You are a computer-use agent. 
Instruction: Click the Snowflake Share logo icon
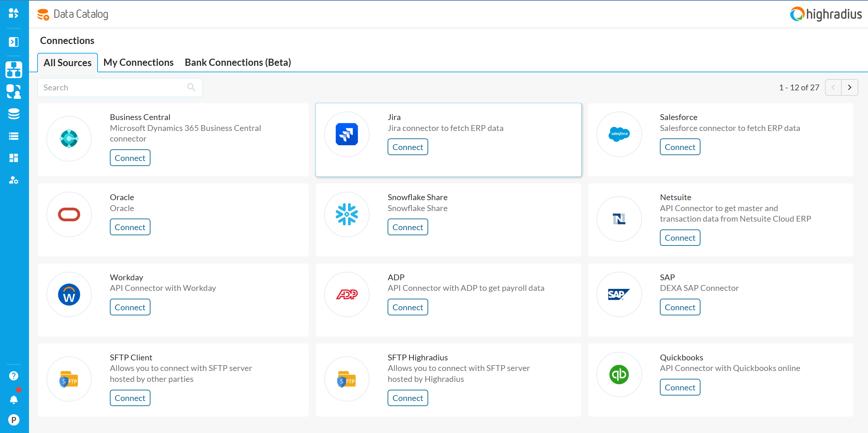tap(347, 214)
